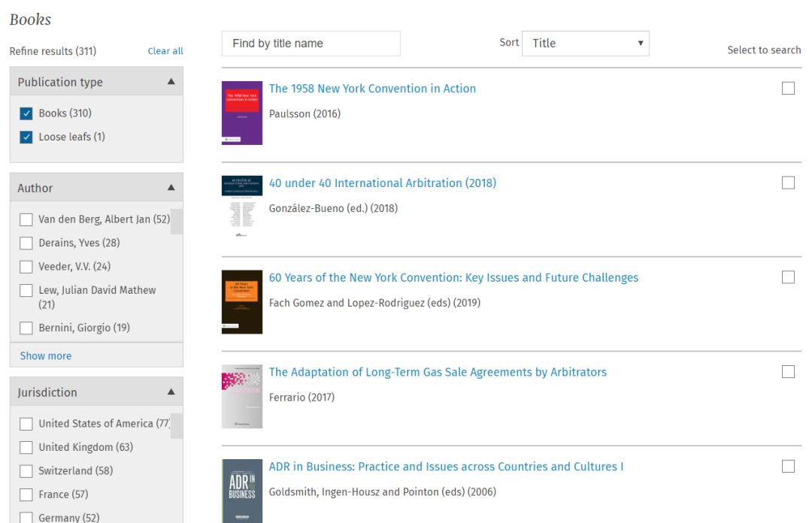The width and height of the screenshot is (812, 523).
Task: Open the ADR in Business cover image
Action: point(241,491)
